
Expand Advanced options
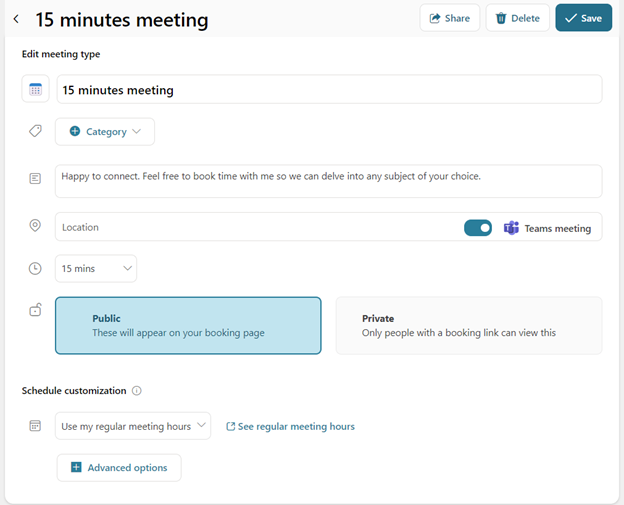pyautogui.click(x=119, y=468)
